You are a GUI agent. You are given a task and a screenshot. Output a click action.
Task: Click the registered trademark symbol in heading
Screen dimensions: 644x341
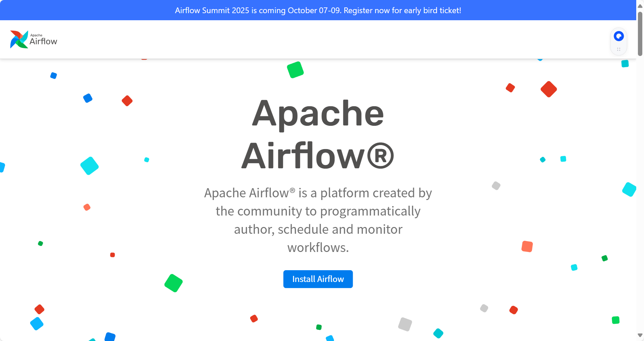pos(380,156)
